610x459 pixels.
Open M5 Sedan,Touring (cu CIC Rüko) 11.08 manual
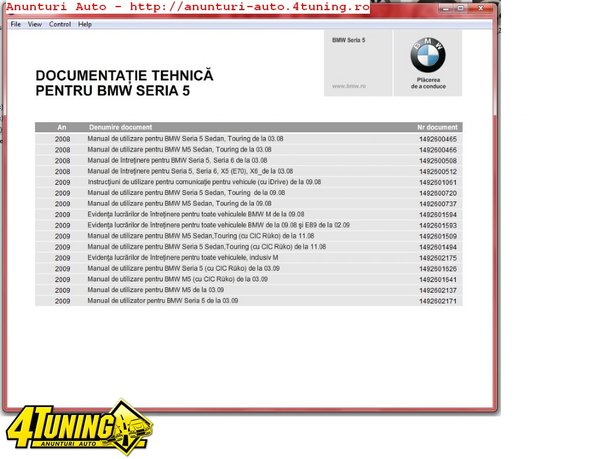(201, 236)
